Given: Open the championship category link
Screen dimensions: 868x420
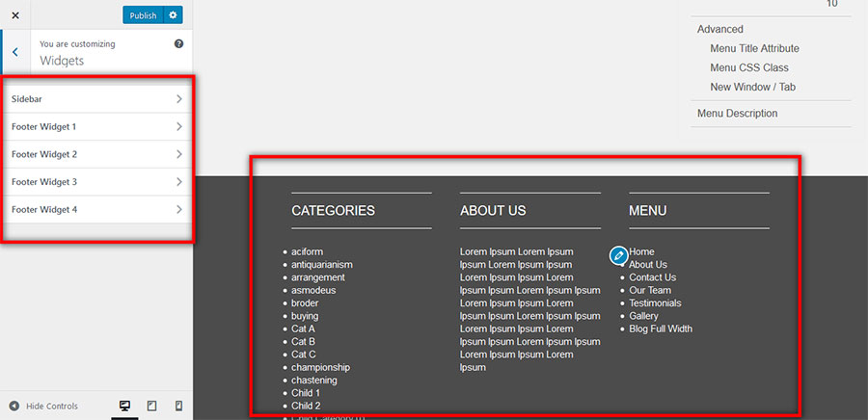Looking at the screenshot, I should pyautogui.click(x=320, y=368).
